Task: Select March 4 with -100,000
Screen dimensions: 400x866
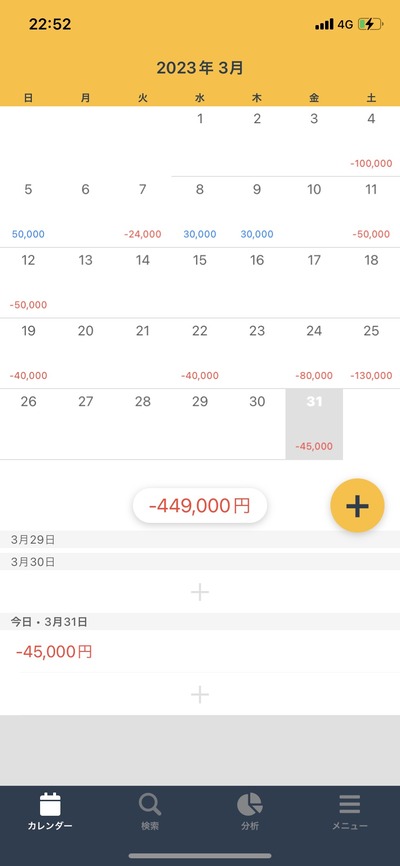Action: point(371,141)
